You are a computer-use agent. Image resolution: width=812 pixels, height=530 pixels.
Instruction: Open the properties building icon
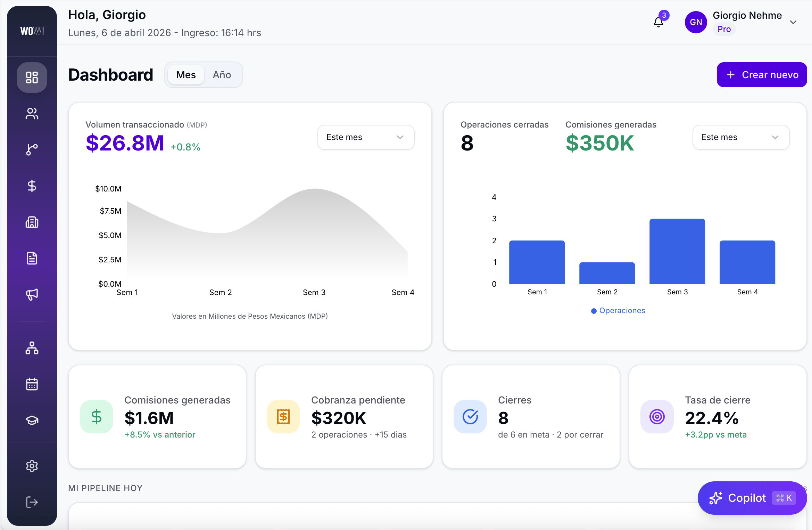coord(32,222)
